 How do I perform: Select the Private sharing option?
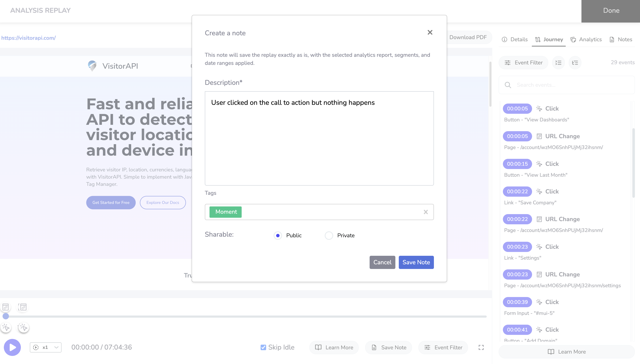point(329,235)
